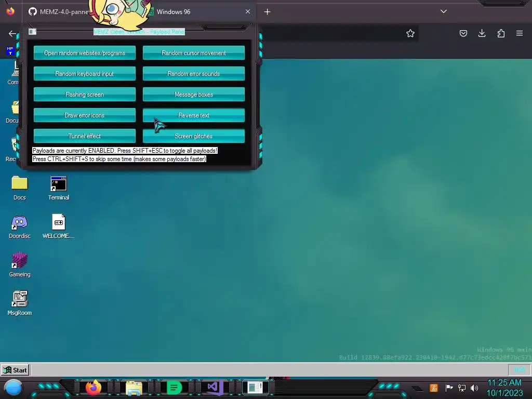The height and width of the screenshot is (399, 532).
Task: Go back with the browser arrow
Action: pos(12,33)
